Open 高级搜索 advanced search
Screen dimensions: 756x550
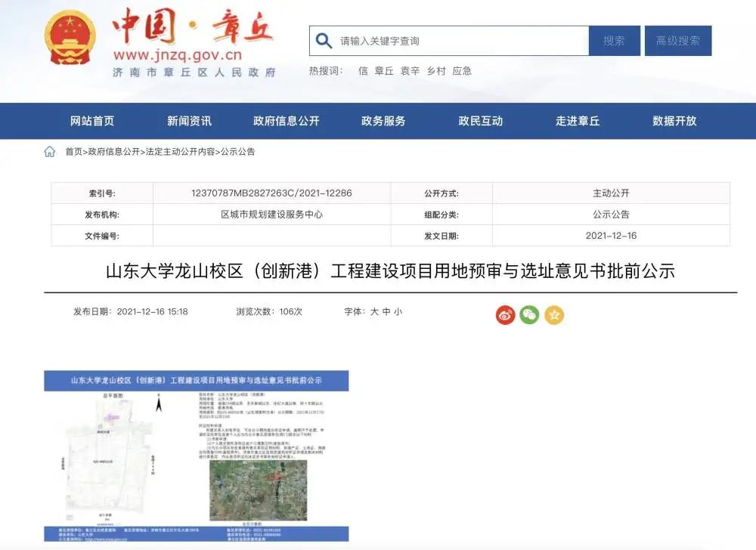point(677,41)
